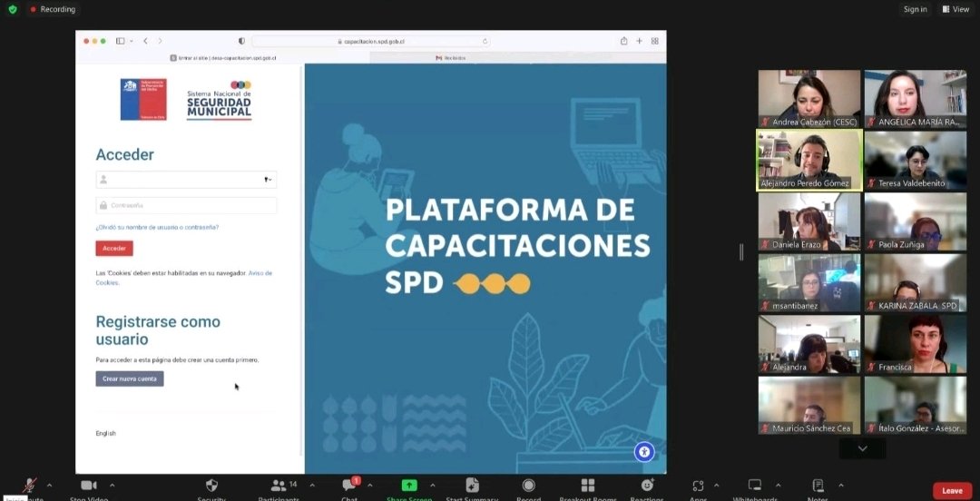Viewport: 980px width, 501px height.
Task: Select Ítalo González video tile
Action: click(x=916, y=406)
